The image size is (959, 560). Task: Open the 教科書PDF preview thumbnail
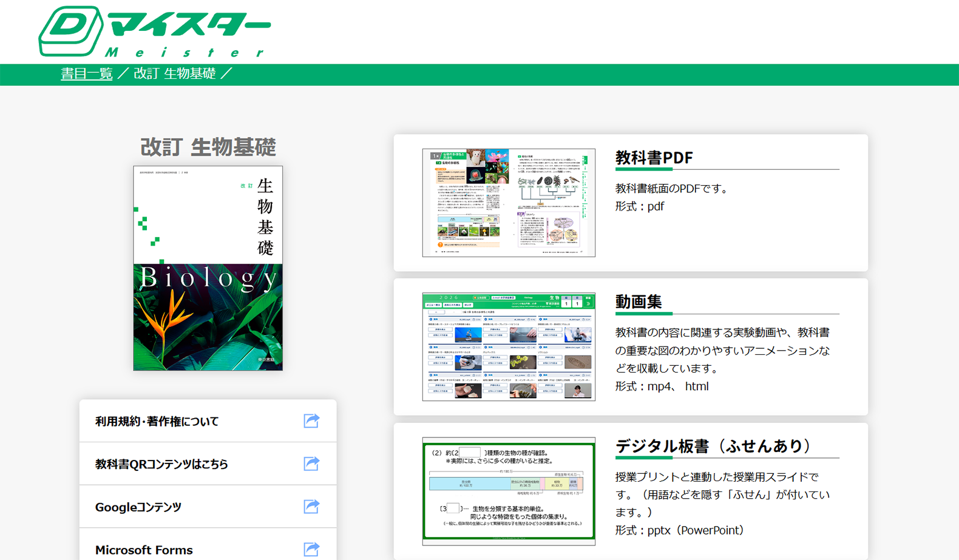509,203
